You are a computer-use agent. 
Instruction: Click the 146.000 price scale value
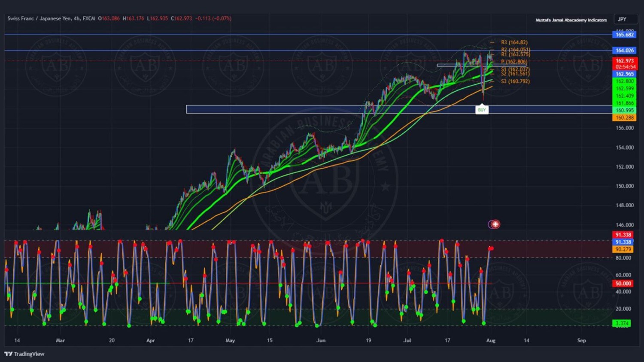pos(625,225)
